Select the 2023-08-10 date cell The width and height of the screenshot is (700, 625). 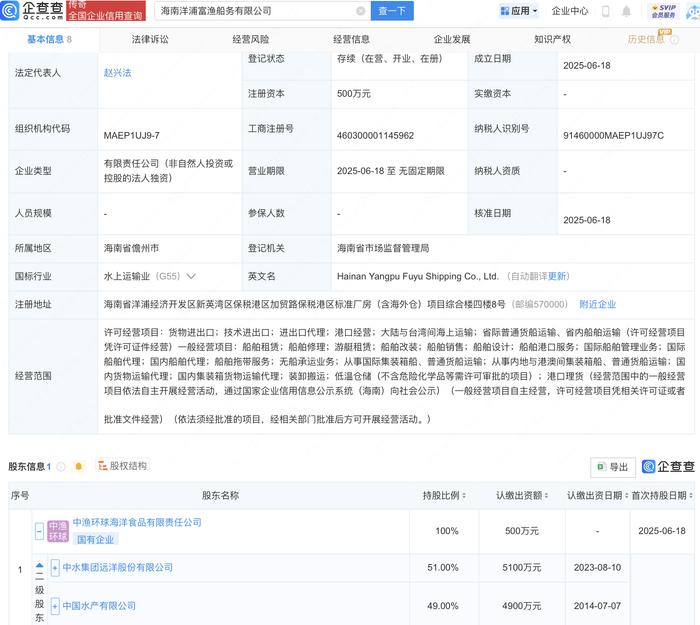(597, 568)
